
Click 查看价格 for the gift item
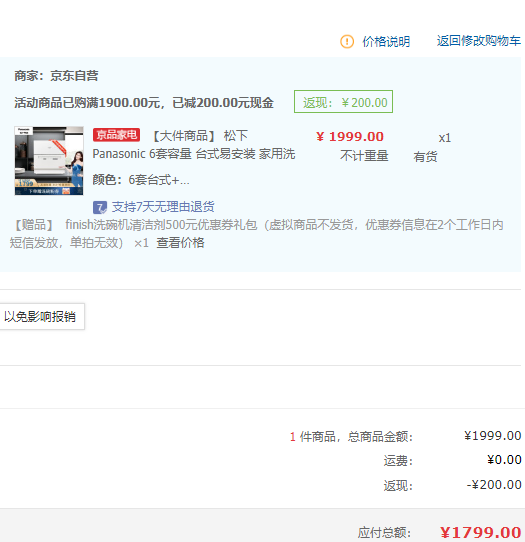tap(180, 243)
